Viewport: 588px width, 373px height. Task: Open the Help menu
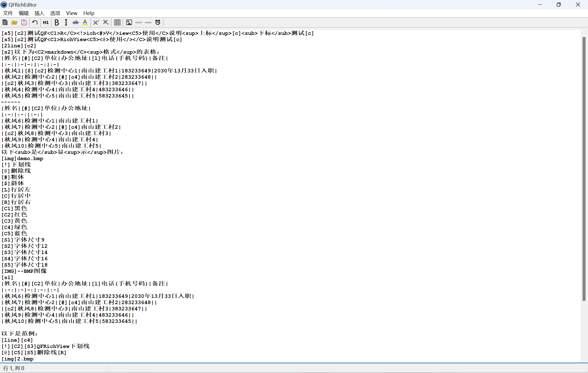click(x=89, y=13)
